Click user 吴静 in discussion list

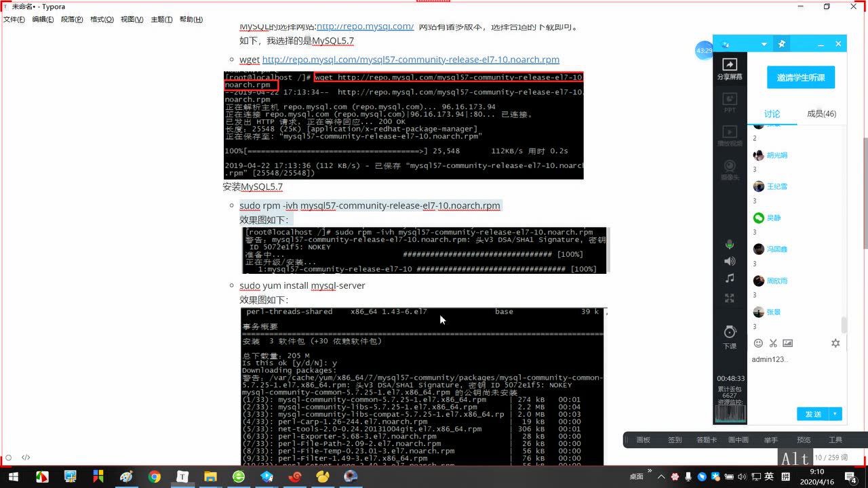tap(773, 218)
